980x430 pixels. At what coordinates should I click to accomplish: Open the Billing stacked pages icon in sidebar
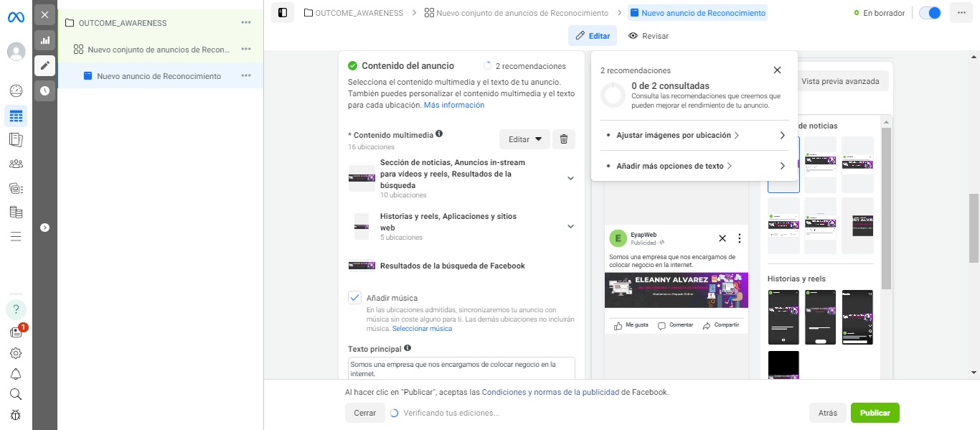click(16, 212)
